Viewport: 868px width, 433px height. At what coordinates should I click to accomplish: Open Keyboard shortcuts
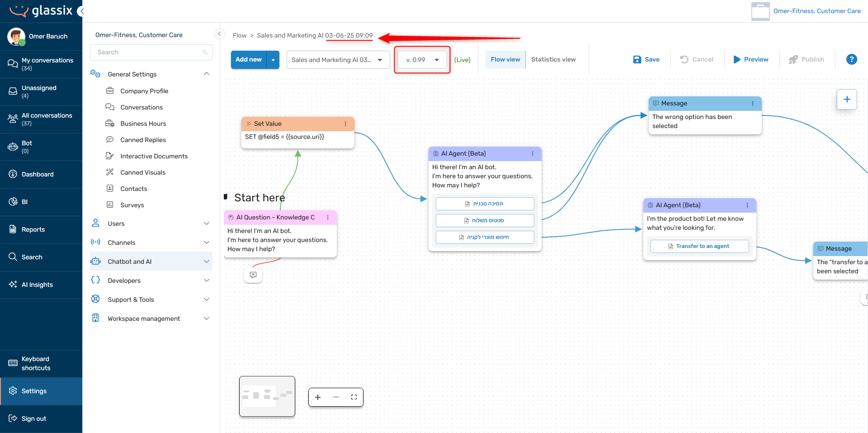click(x=41, y=364)
